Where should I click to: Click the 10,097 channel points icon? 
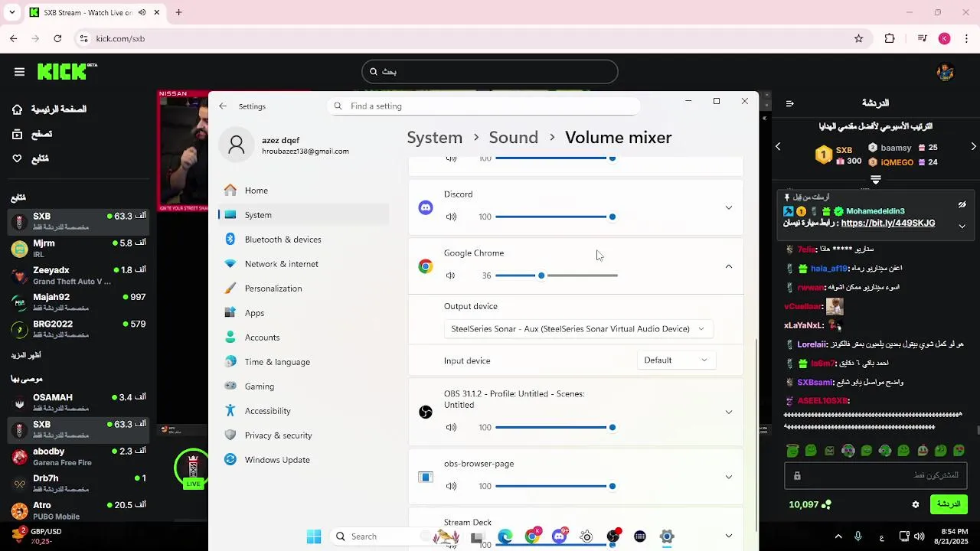[827, 505]
